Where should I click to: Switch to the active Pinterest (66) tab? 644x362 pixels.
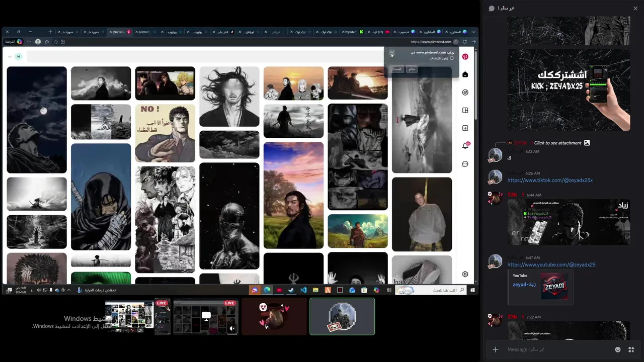(x=121, y=32)
